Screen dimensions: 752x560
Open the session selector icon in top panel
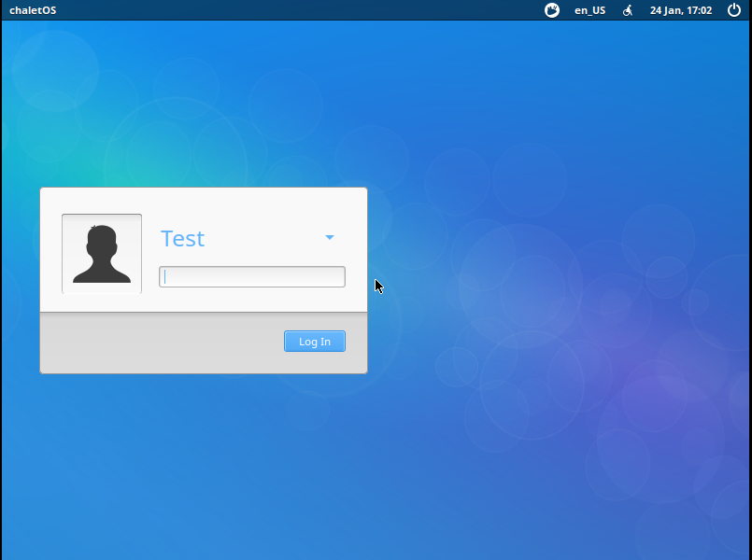[x=552, y=10]
